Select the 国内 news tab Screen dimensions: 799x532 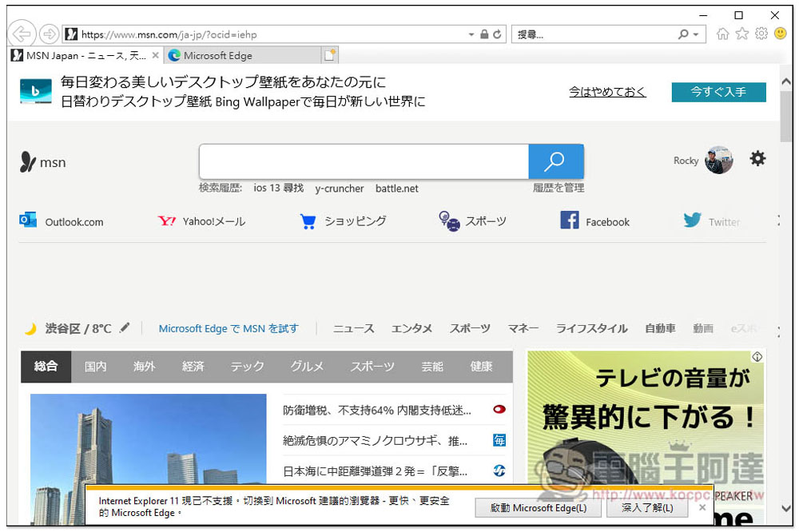coord(95,367)
